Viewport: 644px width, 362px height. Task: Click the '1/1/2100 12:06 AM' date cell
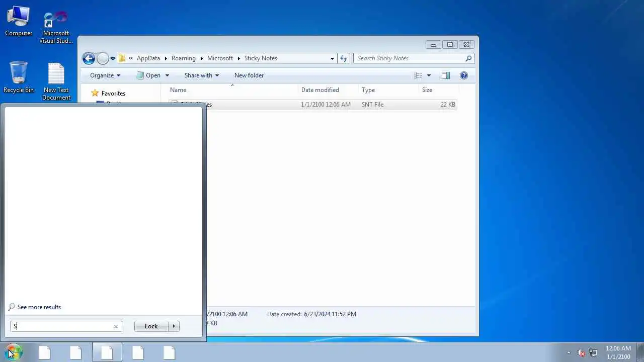[x=326, y=105]
